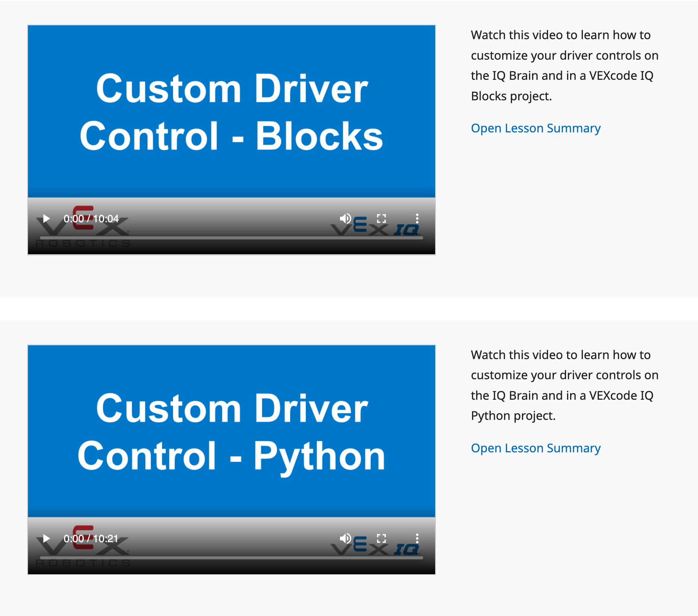The height and width of the screenshot is (616, 698).
Task: Enter fullscreen on the Python video
Action: [x=381, y=538]
